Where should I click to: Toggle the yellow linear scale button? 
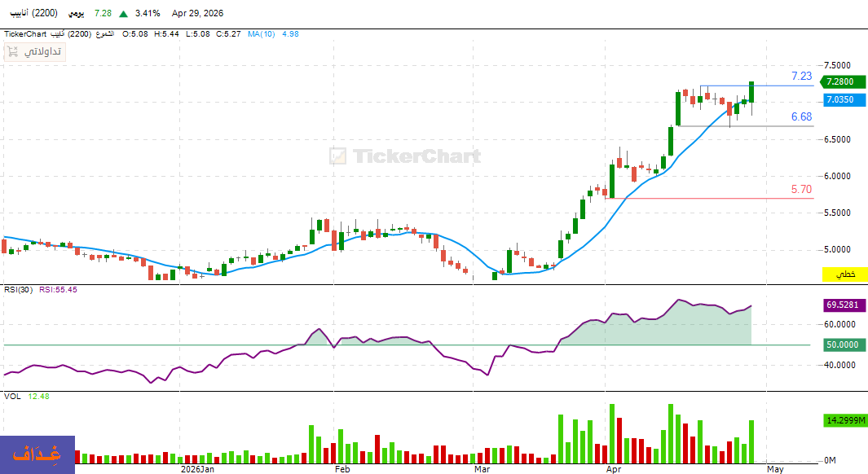[x=844, y=274]
